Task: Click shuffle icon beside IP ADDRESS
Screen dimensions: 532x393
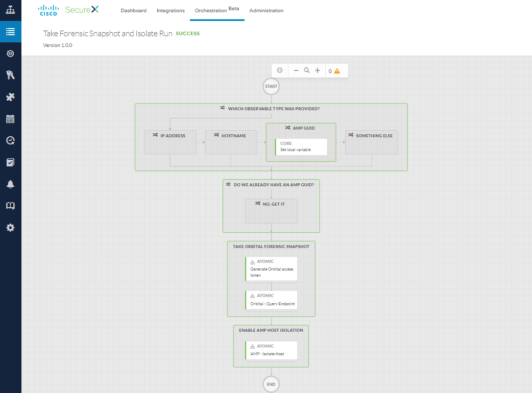Action: [x=155, y=135]
